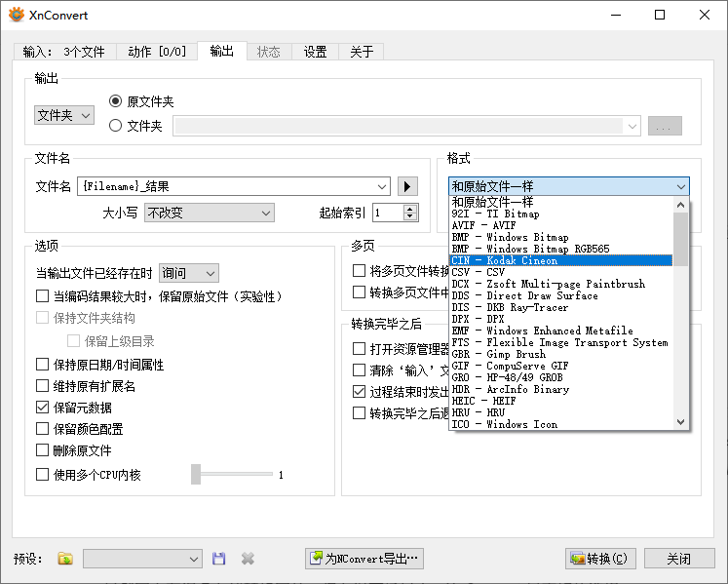Screen dimensions: 728x584
Task: Toggle the 将多页文件转换 checkbox
Action: [359, 270]
